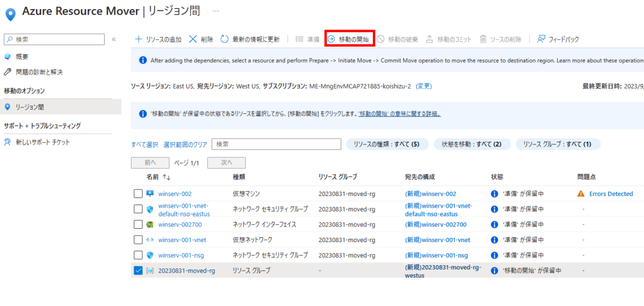Click the refresh icon for 最新の情報に更新
644x306 pixels.
pyautogui.click(x=225, y=39)
